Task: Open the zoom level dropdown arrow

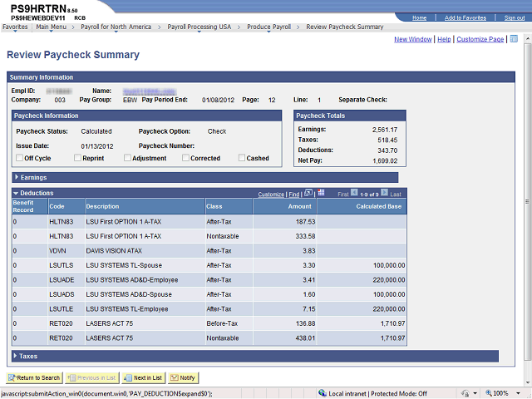Action: pos(518,393)
